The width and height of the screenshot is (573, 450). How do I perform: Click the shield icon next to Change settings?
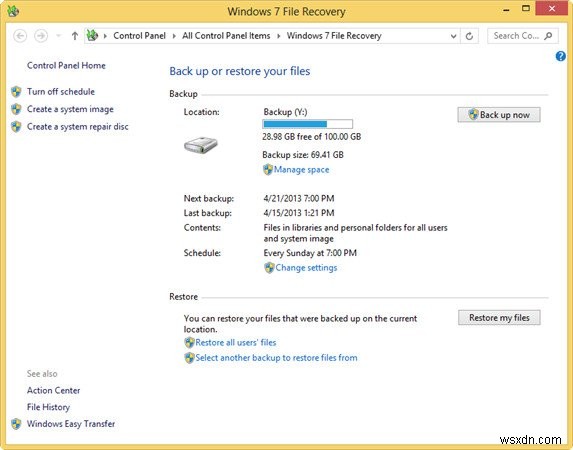(x=269, y=268)
